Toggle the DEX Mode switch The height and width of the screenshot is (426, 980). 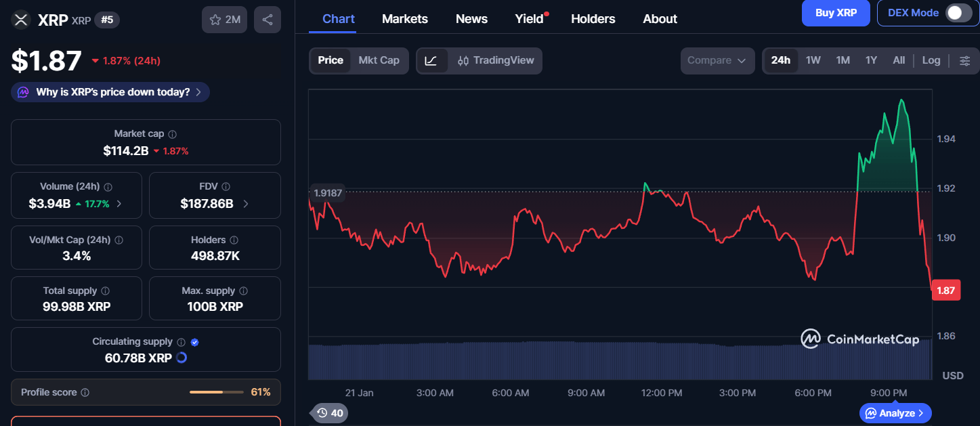pyautogui.click(x=958, y=13)
